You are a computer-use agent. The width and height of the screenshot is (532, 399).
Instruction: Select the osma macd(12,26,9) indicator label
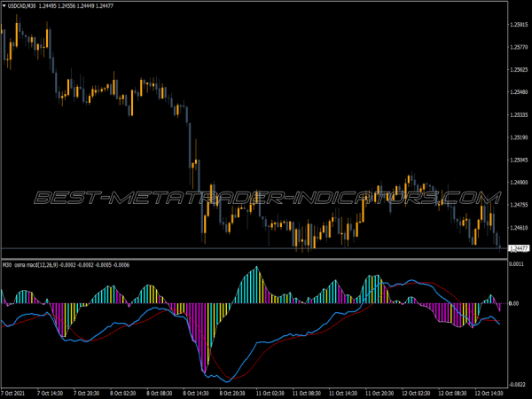tap(36, 265)
